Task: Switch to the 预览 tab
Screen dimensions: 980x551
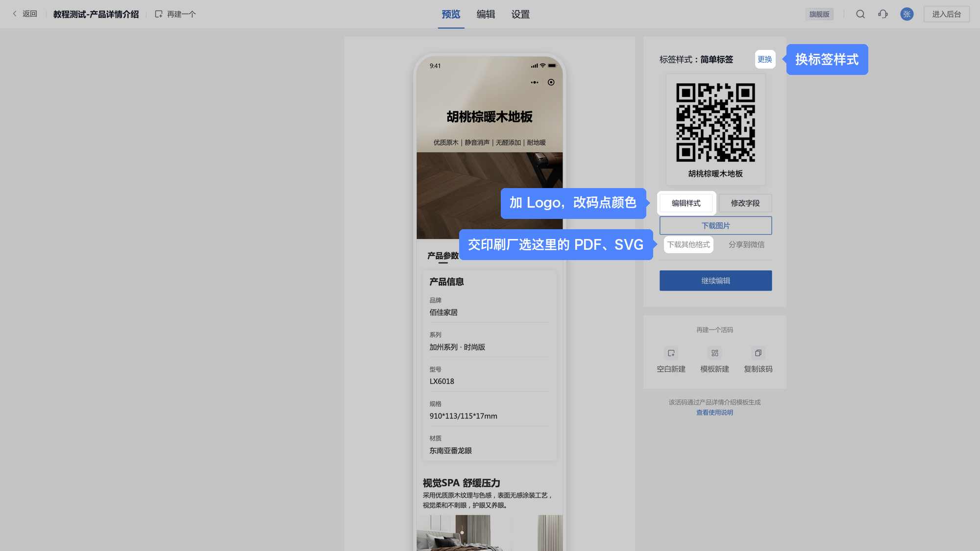Action: point(451,14)
